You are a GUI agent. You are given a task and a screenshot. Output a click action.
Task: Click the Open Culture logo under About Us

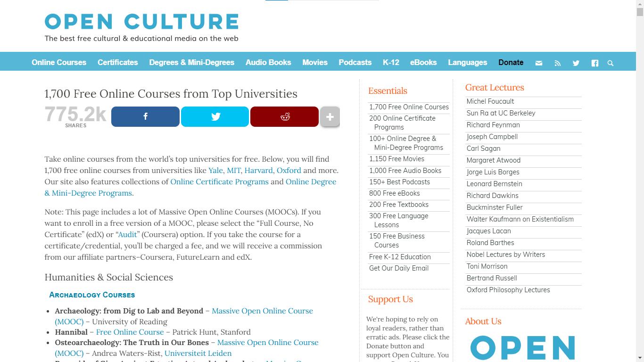click(523, 348)
